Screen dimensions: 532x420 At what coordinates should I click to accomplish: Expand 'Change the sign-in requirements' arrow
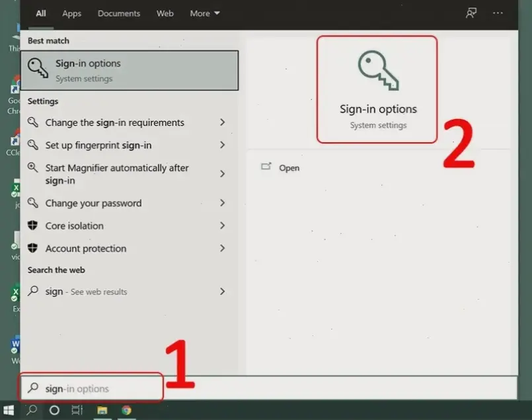222,122
